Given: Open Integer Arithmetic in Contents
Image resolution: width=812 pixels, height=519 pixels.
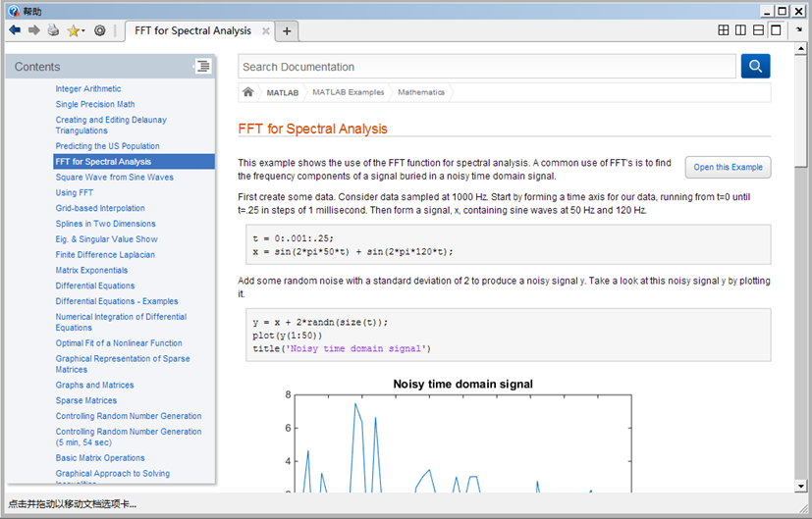Looking at the screenshot, I should click(x=88, y=89).
